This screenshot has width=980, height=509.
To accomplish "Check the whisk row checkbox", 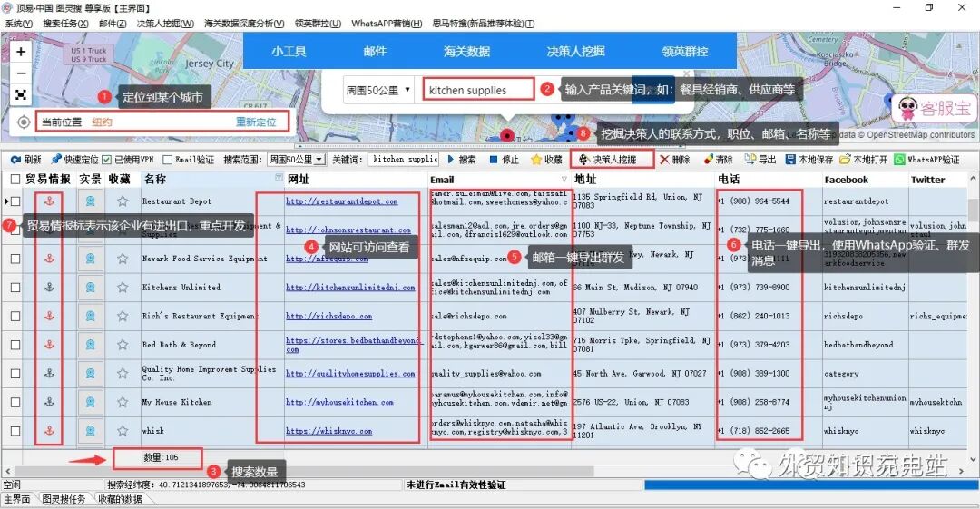I will pos(15,431).
